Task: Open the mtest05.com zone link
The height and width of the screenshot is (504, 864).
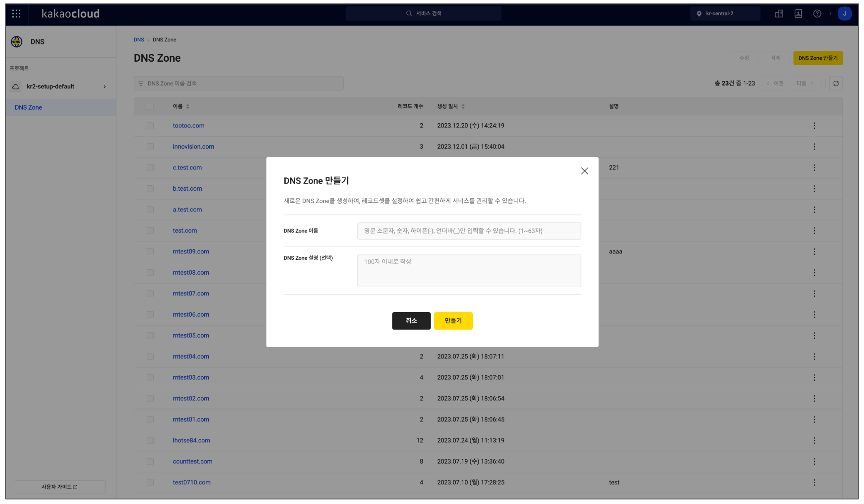Action: coord(191,335)
